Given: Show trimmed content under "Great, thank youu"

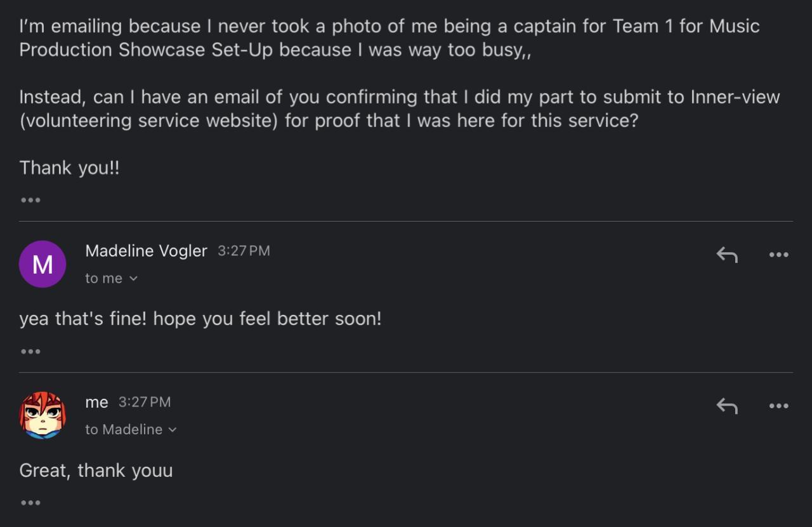Looking at the screenshot, I should point(30,503).
